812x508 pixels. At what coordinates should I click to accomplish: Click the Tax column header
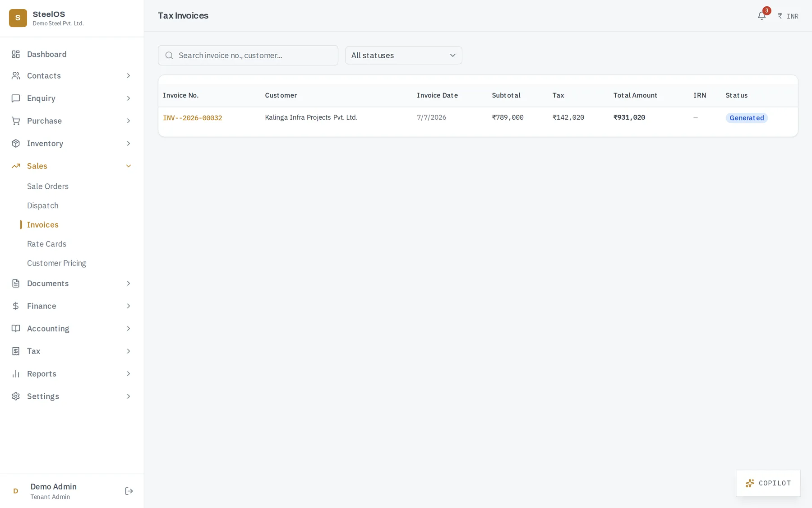click(x=558, y=95)
